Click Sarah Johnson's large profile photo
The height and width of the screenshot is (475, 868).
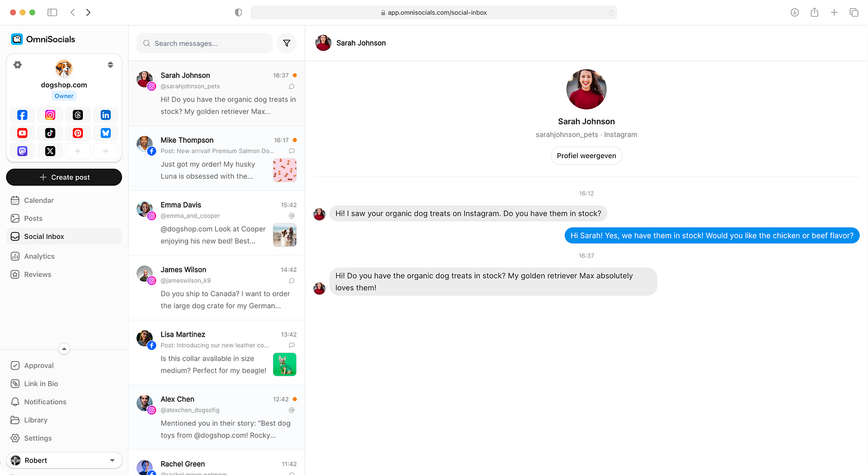pos(586,89)
